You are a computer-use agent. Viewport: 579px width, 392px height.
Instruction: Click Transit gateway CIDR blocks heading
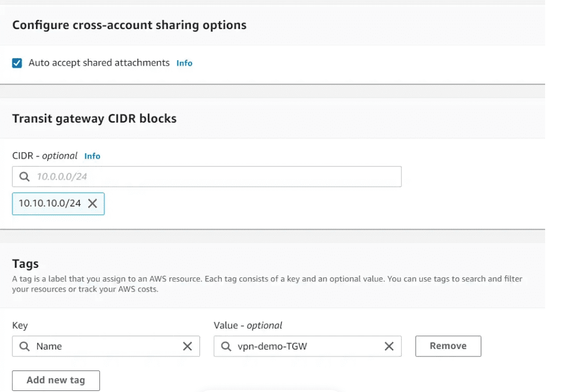click(x=95, y=119)
